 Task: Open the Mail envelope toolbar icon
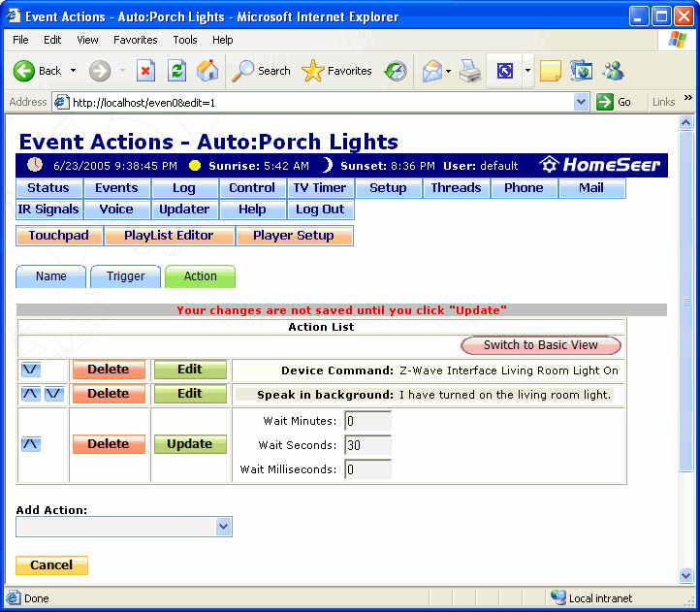pyautogui.click(x=432, y=71)
